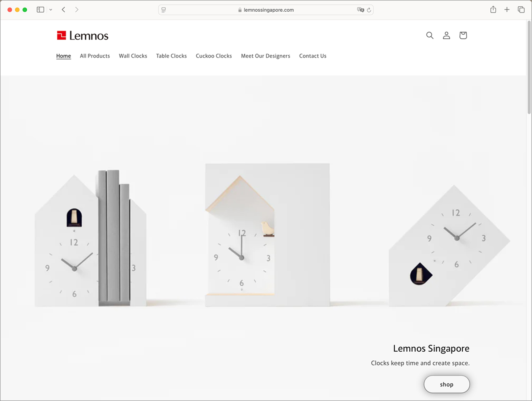Open the Safari Share icon
Viewport: 532px width, 401px height.
point(493,10)
